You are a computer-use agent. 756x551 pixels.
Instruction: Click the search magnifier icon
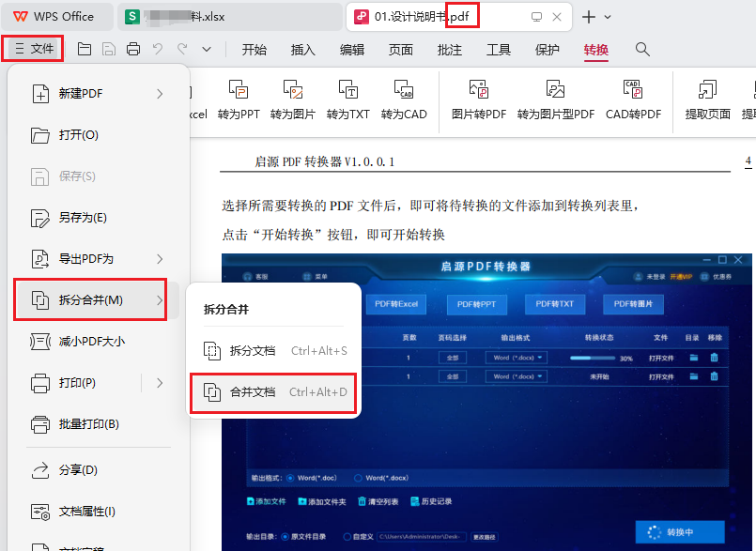642,49
